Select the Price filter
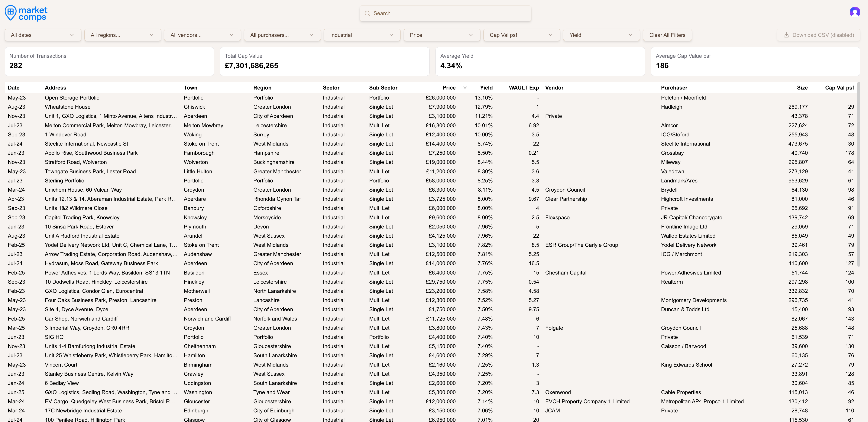 tap(442, 35)
